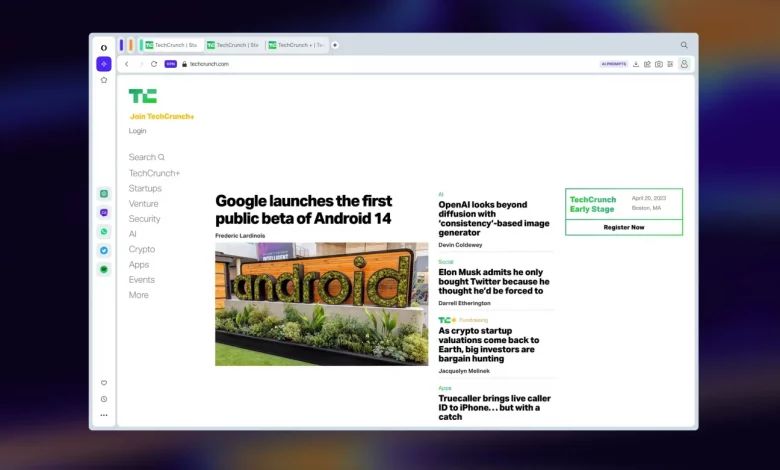This screenshot has width=780, height=470.
Task: Open the purple Aria AI sidebar button
Action: pos(103,64)
